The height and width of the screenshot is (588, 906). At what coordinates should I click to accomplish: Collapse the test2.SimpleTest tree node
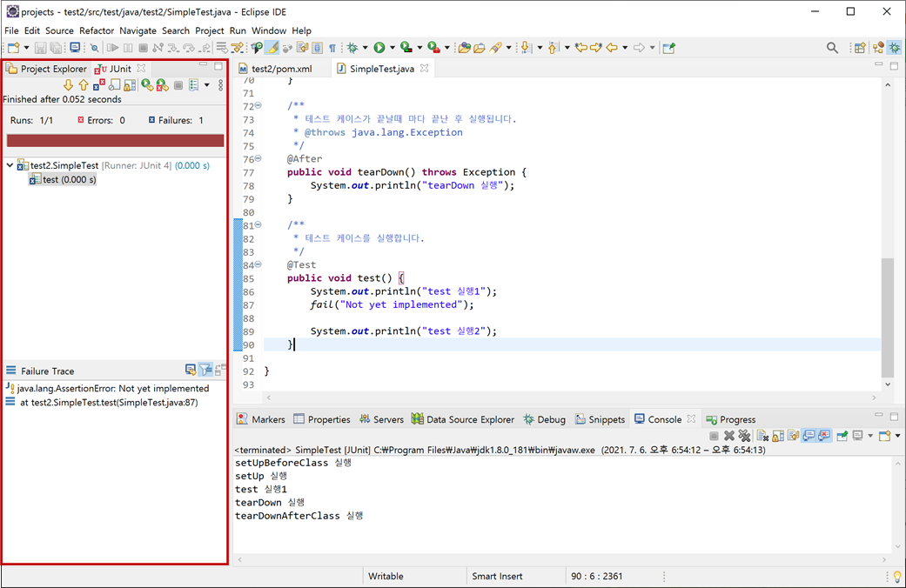(8, 164)
